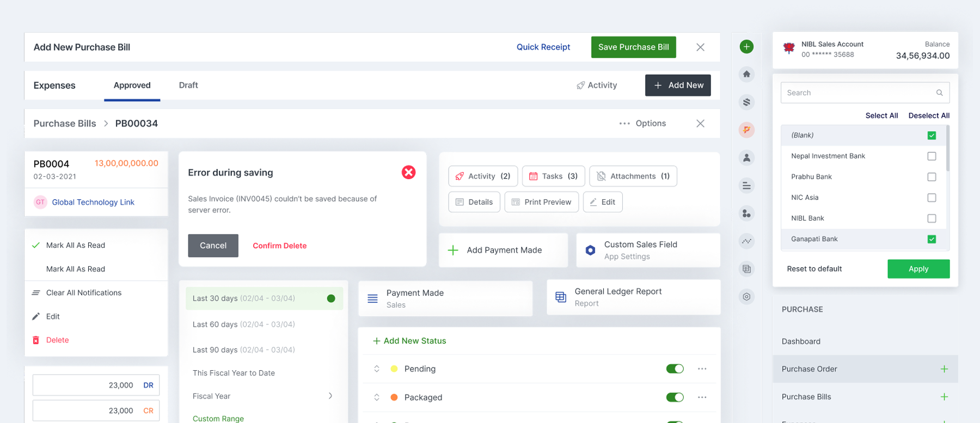The image size is (980, 423).
Task: Open the Packaged status three-dot menu
Action: [702, 397]
